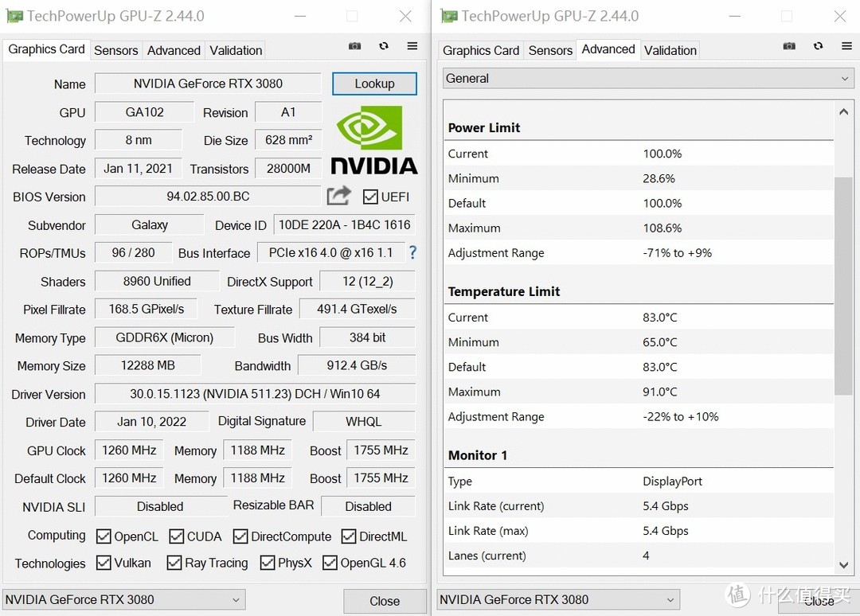This screenshot has width=860, height=616.
Task: Click BIOS Version field 94.02.85.00.BC
Action: 208,197
